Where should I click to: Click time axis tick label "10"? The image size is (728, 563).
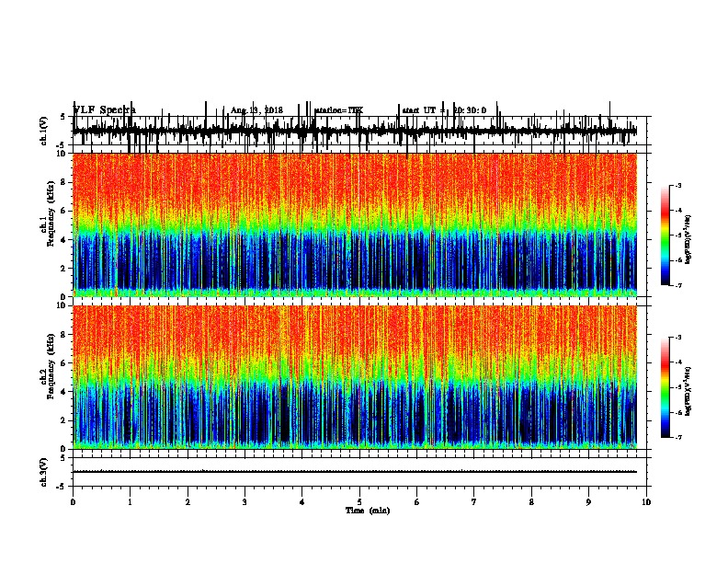(x=646, y=502)
